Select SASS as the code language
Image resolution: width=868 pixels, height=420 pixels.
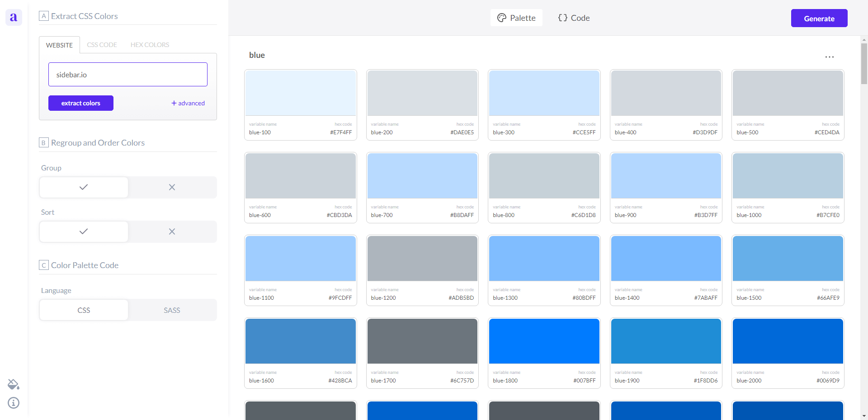(x=172, y=310)
